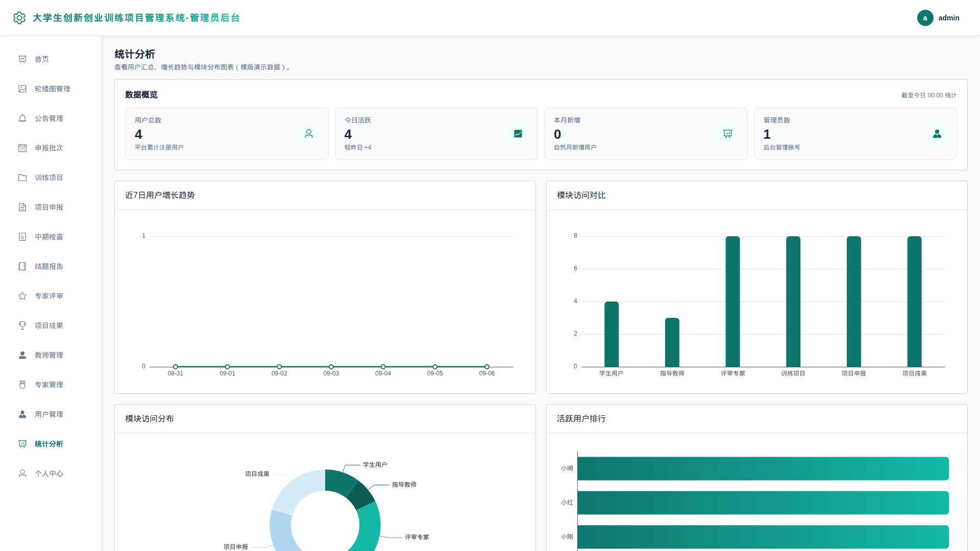The height and width of the screenshot is (551, 980).
Task: Click the 项目成果 bar in bar chart
Action: (914, 302)
